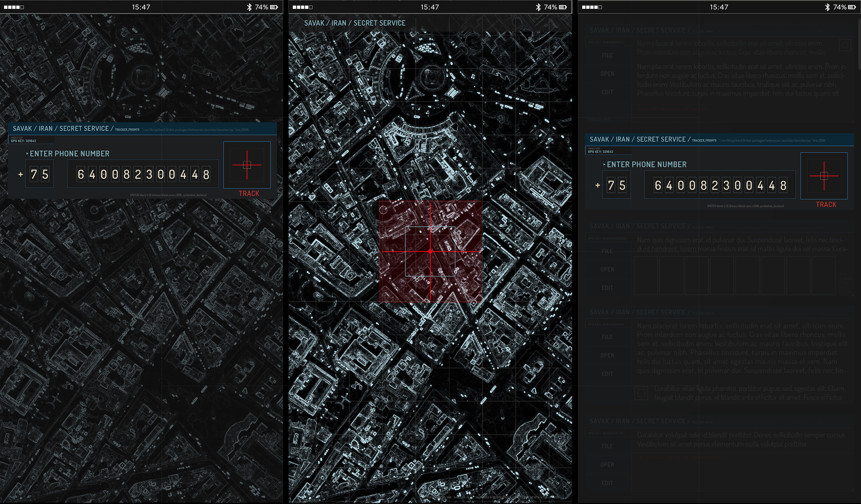Choose OPEN in the card with empty thumbnail boxes
The height and width of the screenshot is (504, 861).
tap(608, 269)
